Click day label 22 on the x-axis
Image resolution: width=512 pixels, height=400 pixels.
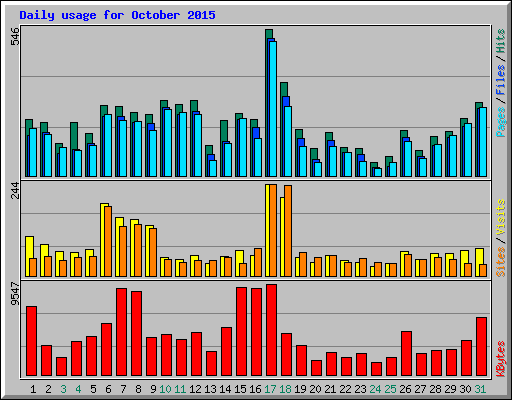tap(345, 389)
